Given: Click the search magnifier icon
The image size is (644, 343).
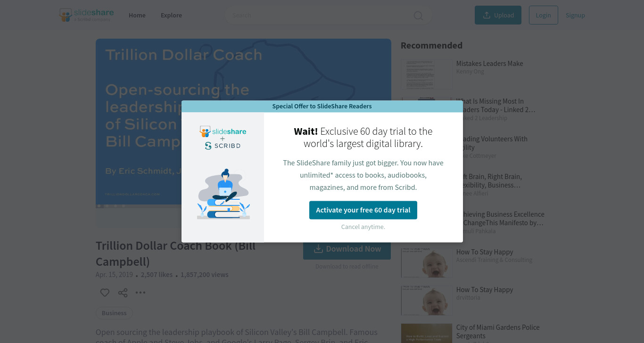Looking at the screenshot, I should coord(418,16).
